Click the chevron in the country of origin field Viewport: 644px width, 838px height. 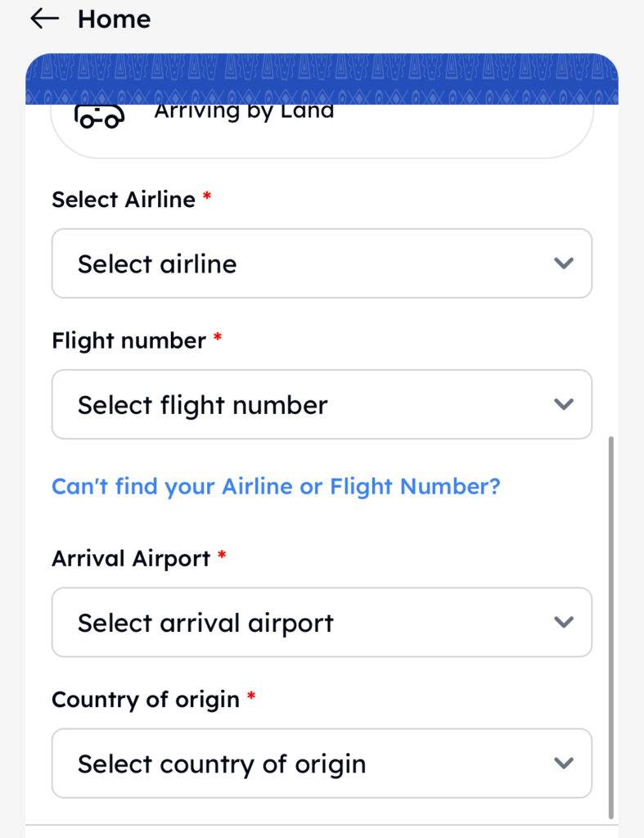click(563, 763)
